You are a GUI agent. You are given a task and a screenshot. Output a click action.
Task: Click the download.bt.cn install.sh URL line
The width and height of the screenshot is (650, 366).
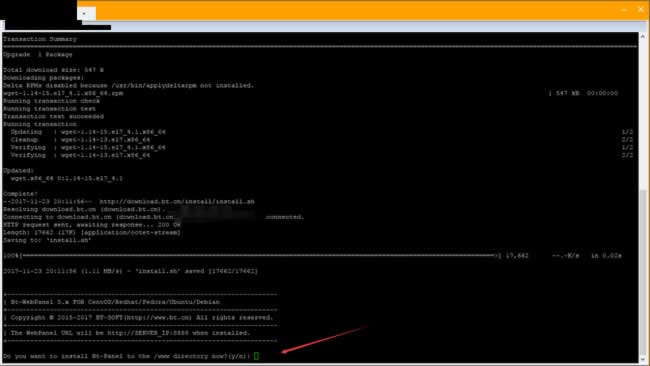point(177,201)
